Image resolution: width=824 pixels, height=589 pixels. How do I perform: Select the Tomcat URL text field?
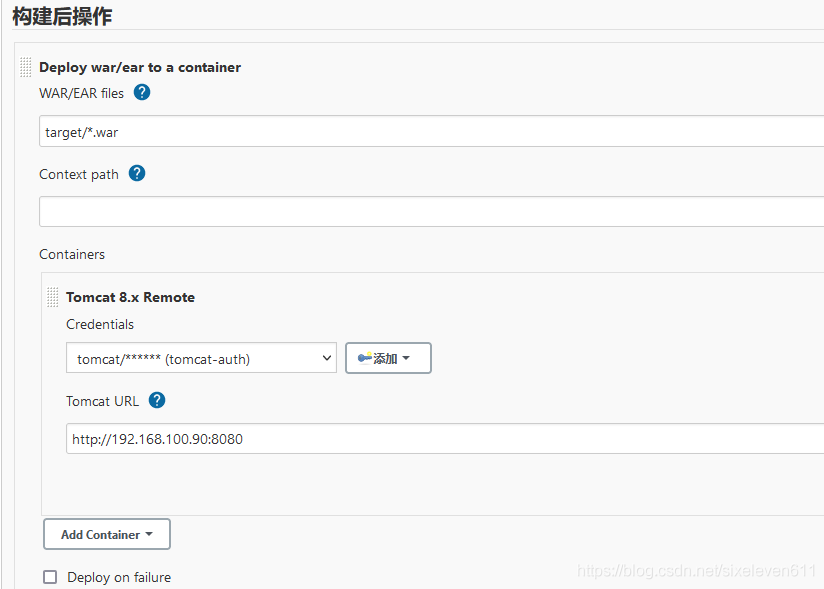coord(440,438)
